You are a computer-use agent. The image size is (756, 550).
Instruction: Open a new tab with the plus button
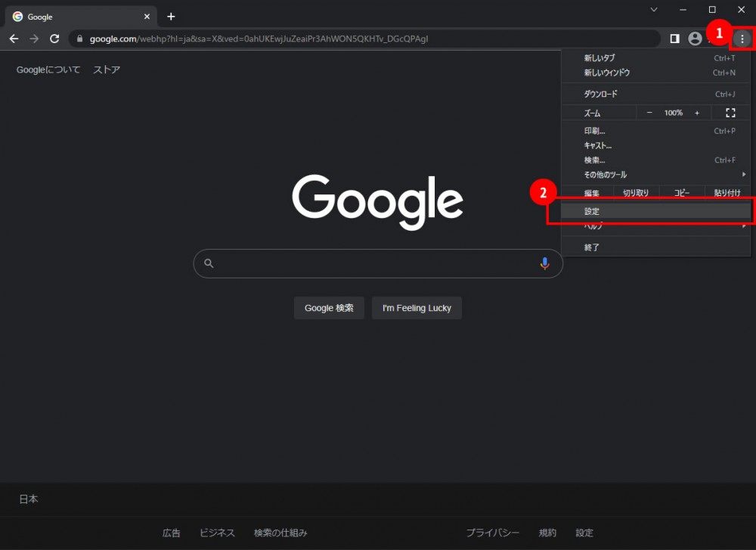[x=171, y=17]
